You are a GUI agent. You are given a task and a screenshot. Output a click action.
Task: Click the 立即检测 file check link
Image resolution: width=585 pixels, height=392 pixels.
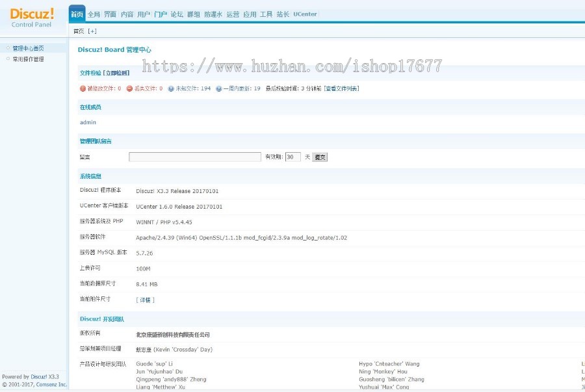(x=116, y=73)
